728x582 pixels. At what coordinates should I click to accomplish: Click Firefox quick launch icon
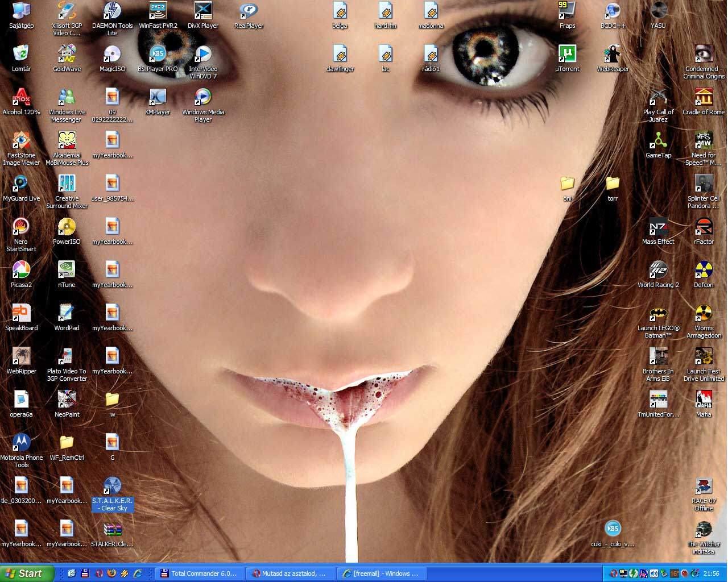pos(111,573)
